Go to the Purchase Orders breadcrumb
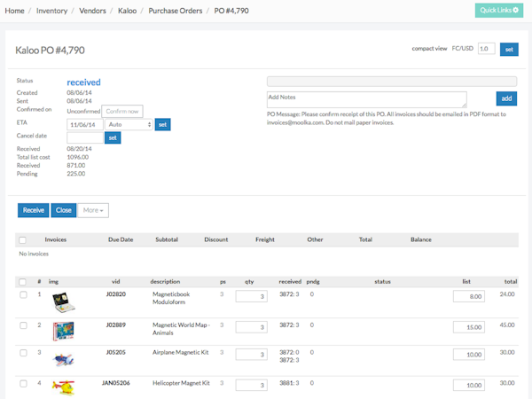The width and height of the screenshot is (532, 399). point(176,11)
